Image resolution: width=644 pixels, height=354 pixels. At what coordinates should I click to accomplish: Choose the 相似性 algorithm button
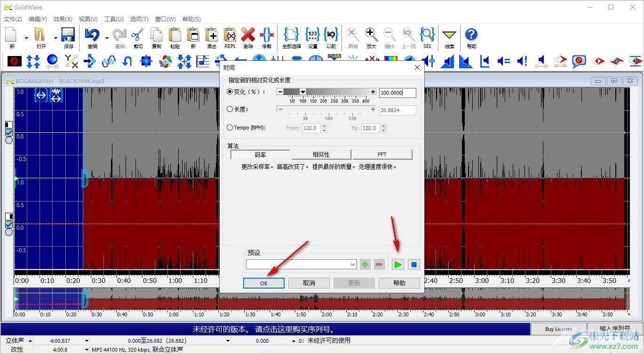[321, 154]
